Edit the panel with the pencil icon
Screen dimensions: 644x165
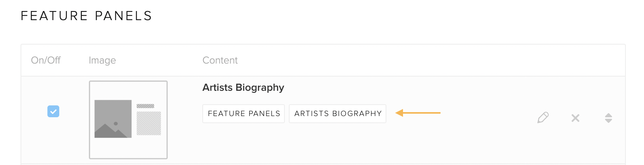pyautogui.click(x=543, y=118)
